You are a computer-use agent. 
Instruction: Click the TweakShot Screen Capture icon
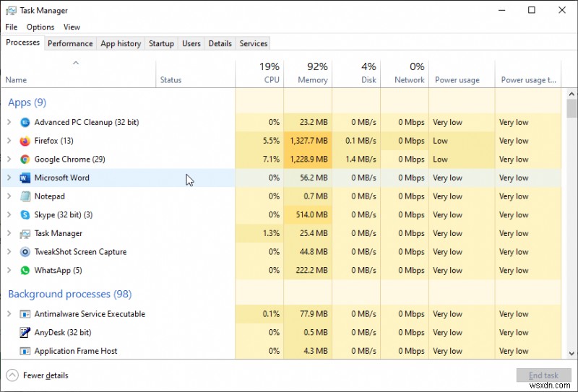[x=25, y=252]
